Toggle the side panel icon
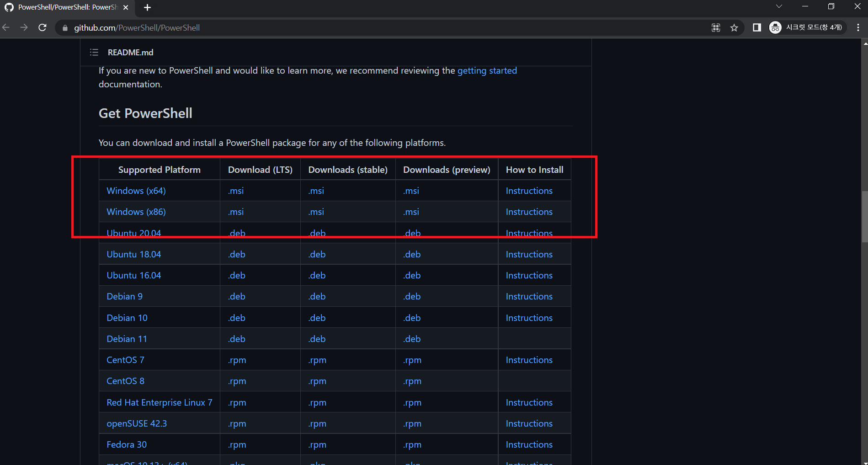Image resolution: width=868 pixels, height=465 pixels. (757, 27)
